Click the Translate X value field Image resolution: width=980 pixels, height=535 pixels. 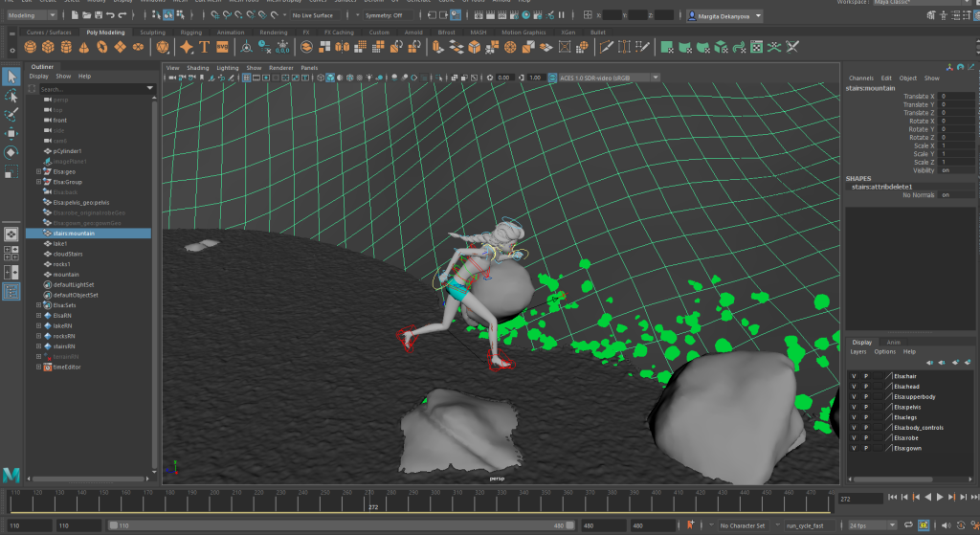point(956,97)
